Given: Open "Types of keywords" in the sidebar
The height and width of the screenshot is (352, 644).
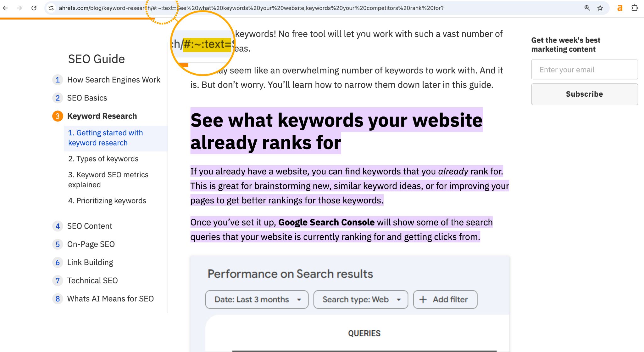Looking at the screenshot, I should click(x=103, y=159).
